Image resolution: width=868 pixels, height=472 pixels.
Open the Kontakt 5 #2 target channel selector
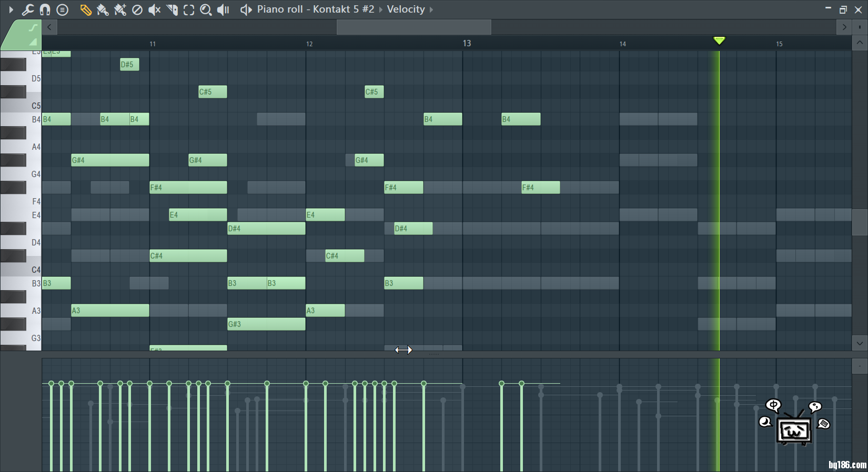click(x=344, y=9)
